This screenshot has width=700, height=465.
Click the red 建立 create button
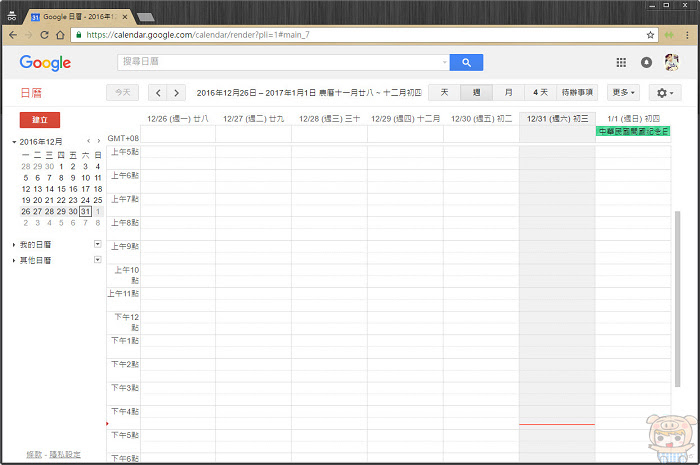(x=40, y=120)
